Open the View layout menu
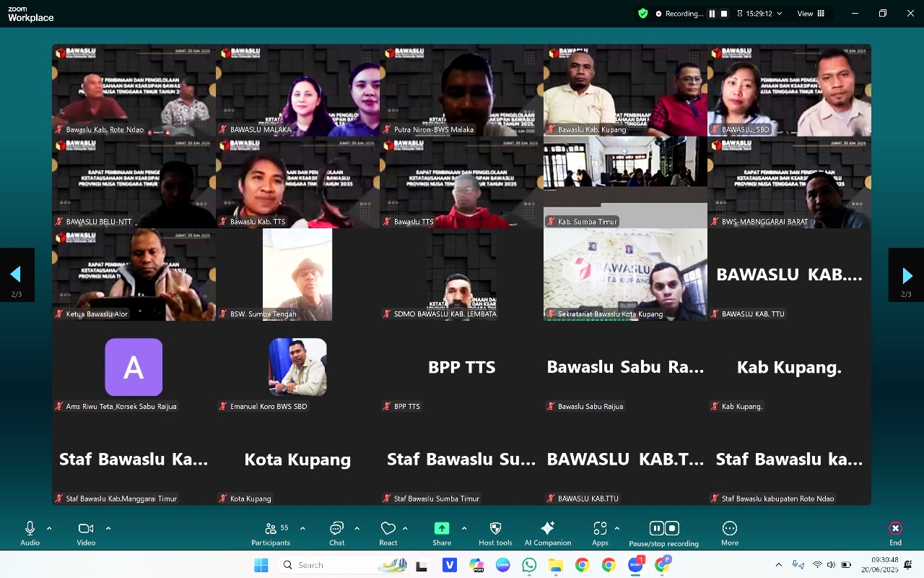924x578 pixels. [x=811, y=14]
